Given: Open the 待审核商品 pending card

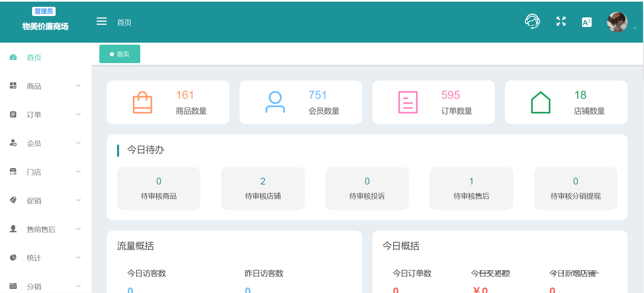Looking at the screenshot, I should 159,189.
